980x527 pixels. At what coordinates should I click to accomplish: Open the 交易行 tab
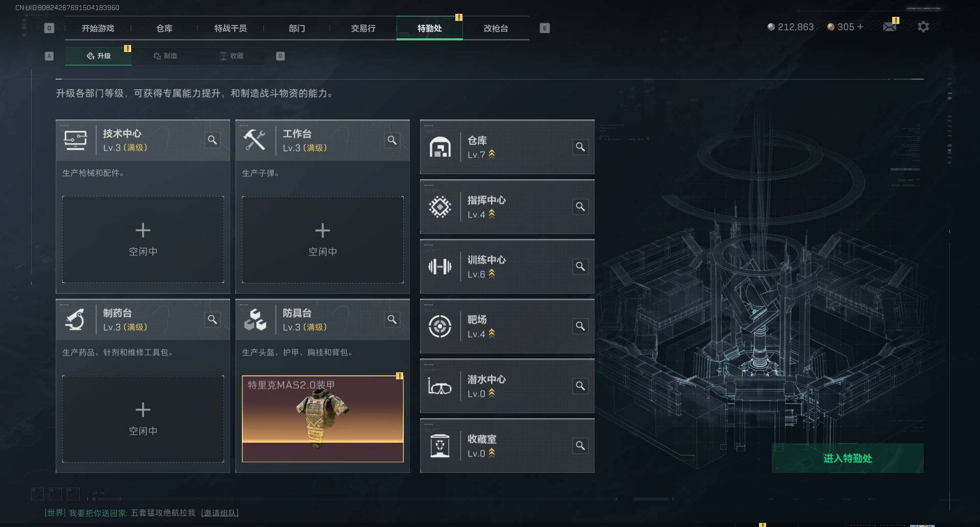[x=363, y=29]
